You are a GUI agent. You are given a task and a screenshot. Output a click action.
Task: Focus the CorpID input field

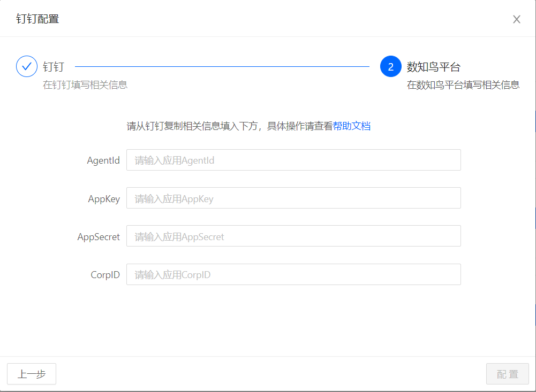293,274
